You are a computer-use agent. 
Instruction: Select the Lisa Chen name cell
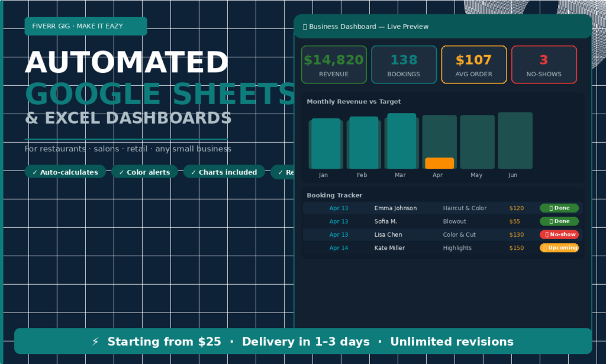tap(388, 234)
